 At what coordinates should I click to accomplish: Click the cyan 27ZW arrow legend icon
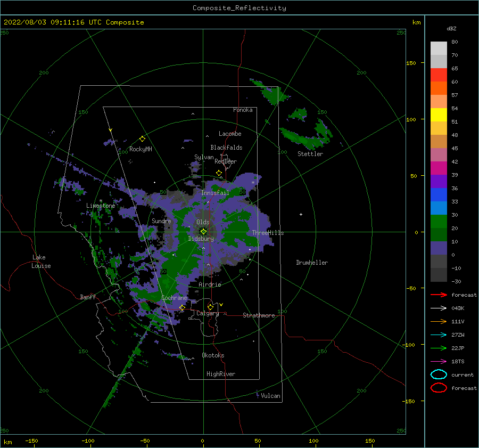[x=439, y=335]
